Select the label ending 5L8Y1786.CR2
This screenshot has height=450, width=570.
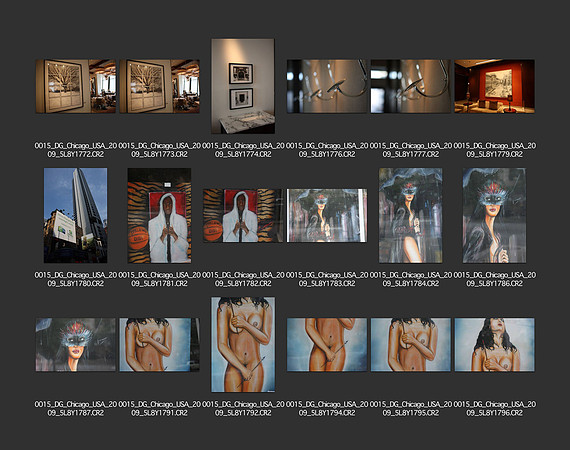495,279
